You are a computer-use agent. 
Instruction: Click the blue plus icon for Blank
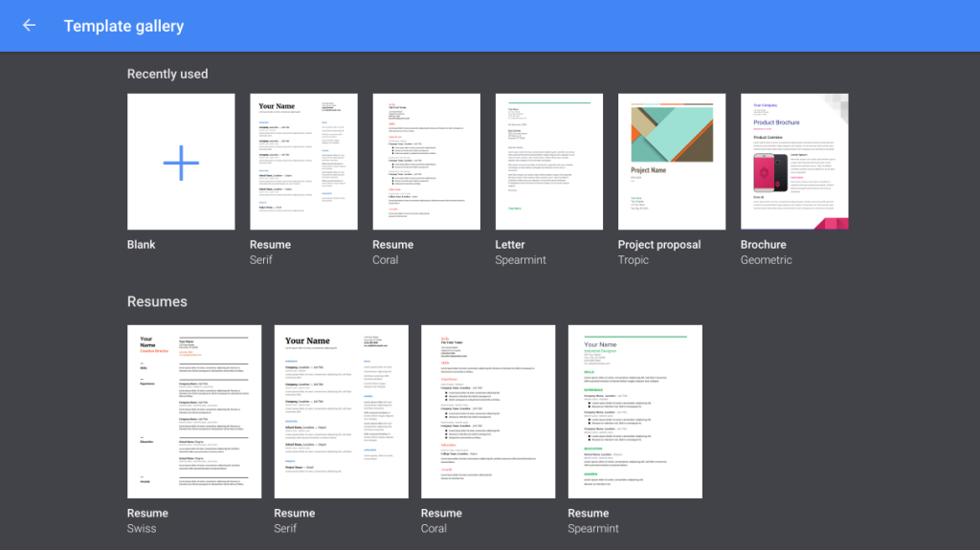pyautogui.click(x=181, y=163)
